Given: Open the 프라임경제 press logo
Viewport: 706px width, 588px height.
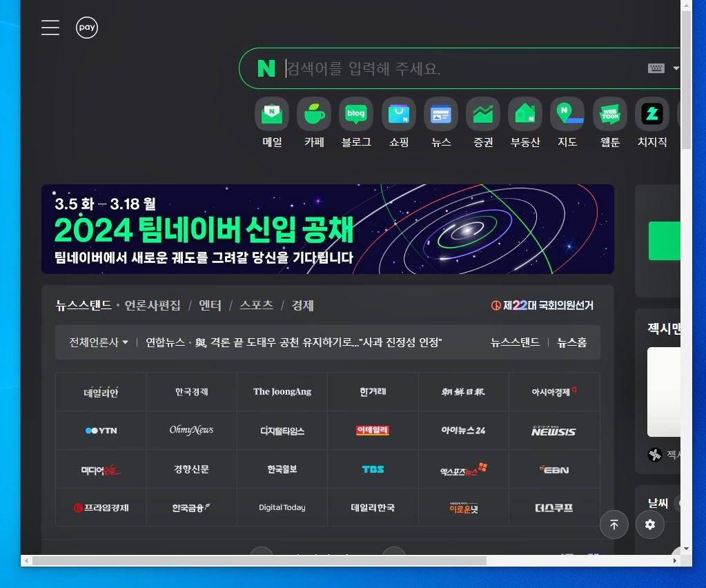Looking at the screenshot, I should click(101, 507).
